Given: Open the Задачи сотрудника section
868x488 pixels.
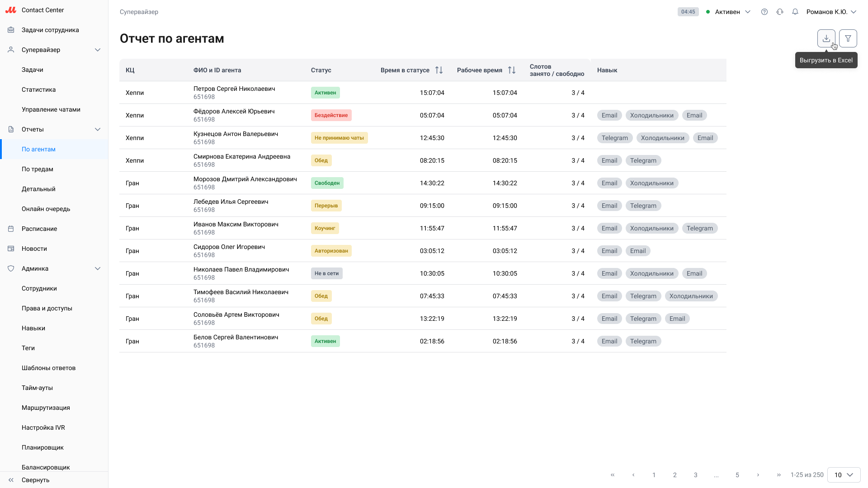Looking at the screenshot, I should (x=50, y=30).
